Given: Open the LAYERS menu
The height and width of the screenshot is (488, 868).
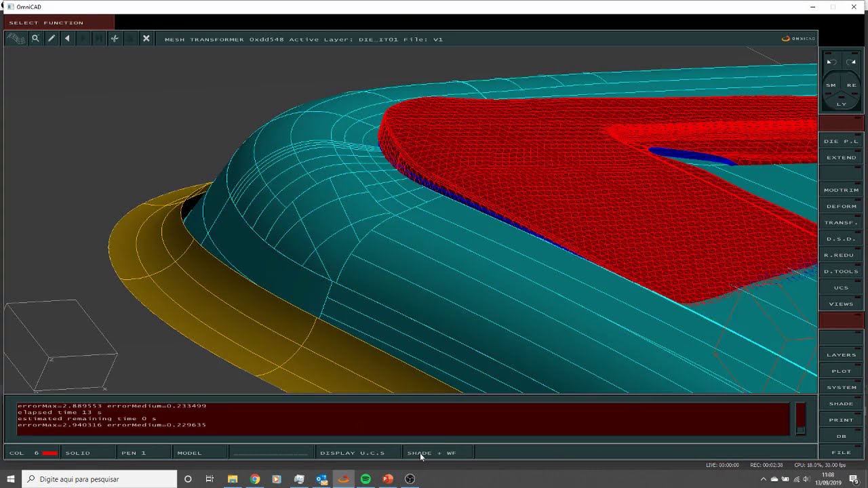Looking at the screenshot, I should 842,354.
